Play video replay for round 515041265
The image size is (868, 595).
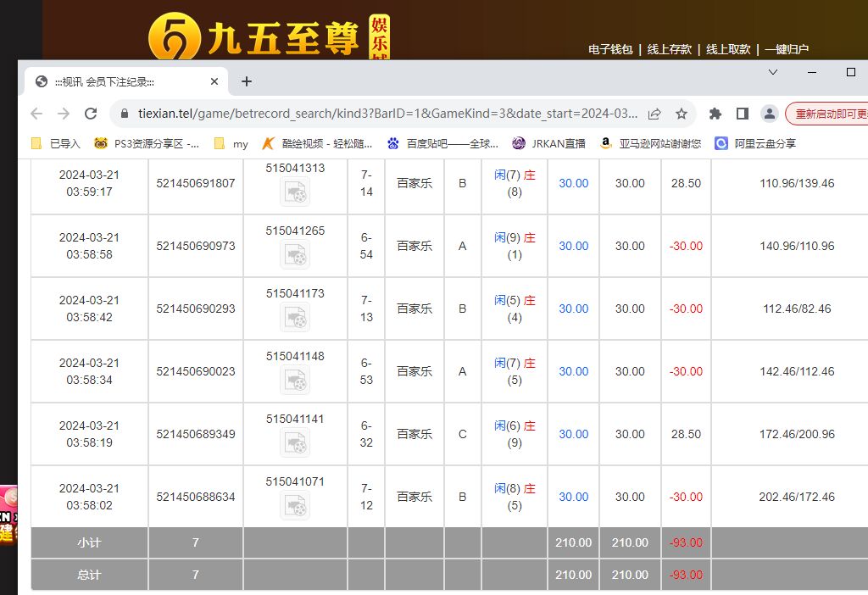coord(295,254)
